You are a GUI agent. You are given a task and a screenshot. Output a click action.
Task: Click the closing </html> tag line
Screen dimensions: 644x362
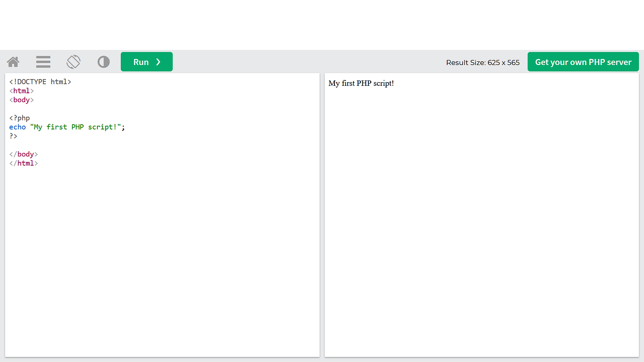(24, 163)
